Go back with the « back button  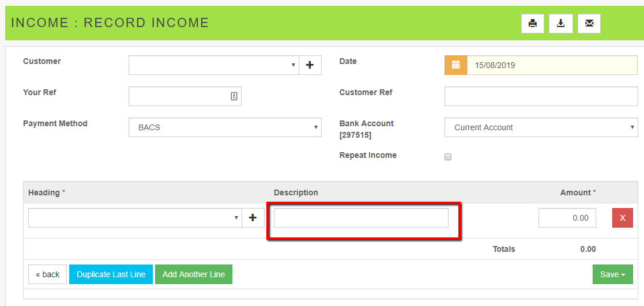point(48,274)
